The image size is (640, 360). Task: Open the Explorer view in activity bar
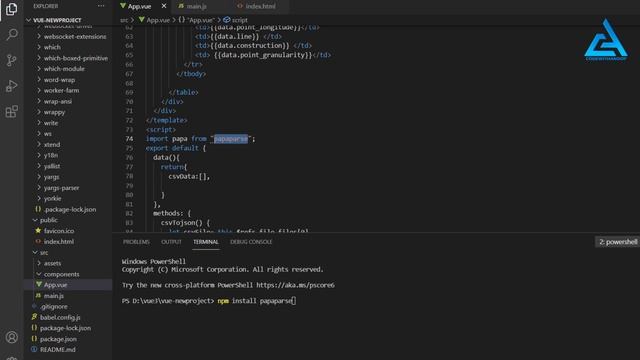[11, 9]
